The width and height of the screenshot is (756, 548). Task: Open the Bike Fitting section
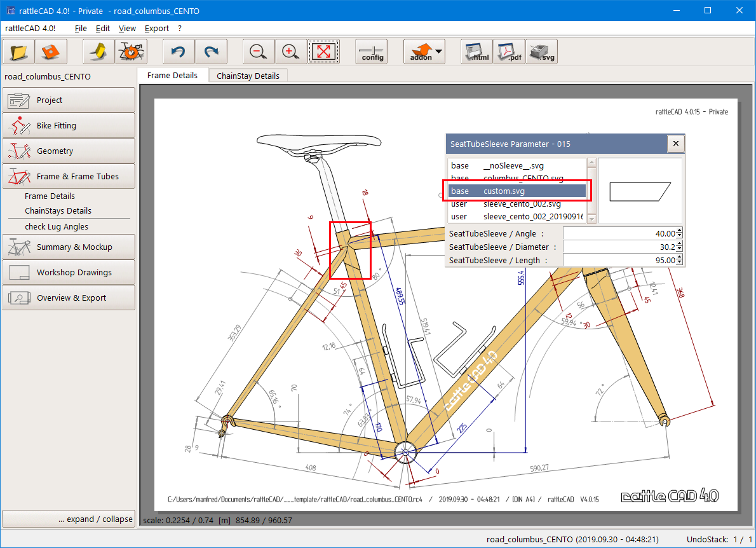pyautogui.click(x=69, y=125)
